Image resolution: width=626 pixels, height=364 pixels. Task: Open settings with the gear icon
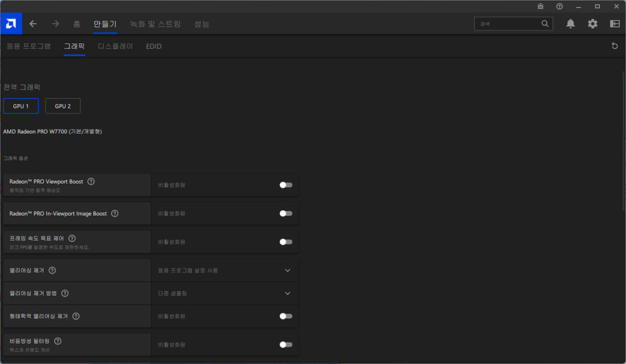click(592, 24)
